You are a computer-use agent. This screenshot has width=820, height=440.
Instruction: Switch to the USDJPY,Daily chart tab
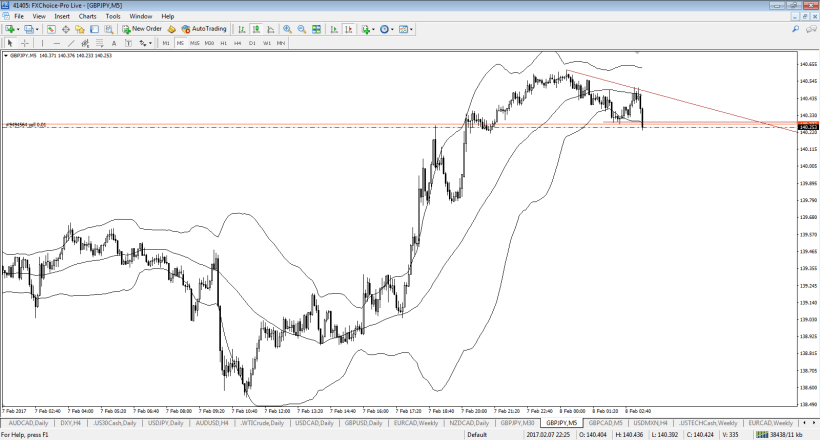(165, 423)
